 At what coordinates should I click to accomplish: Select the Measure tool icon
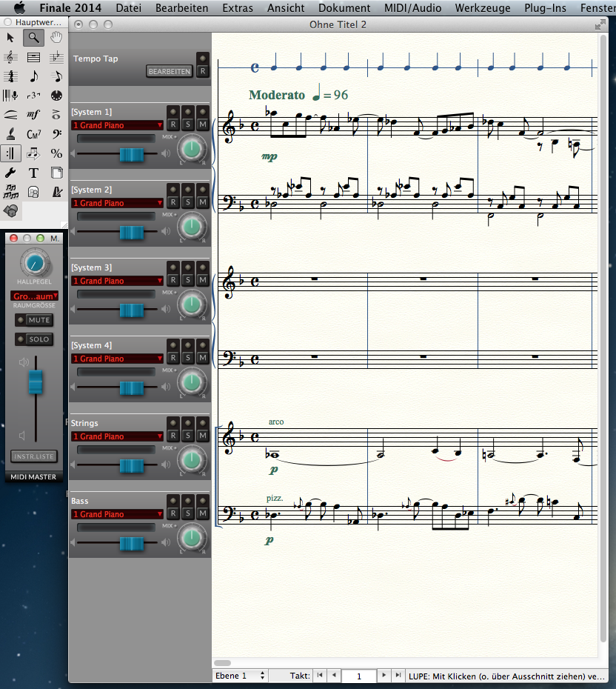[x=33, y=57]
